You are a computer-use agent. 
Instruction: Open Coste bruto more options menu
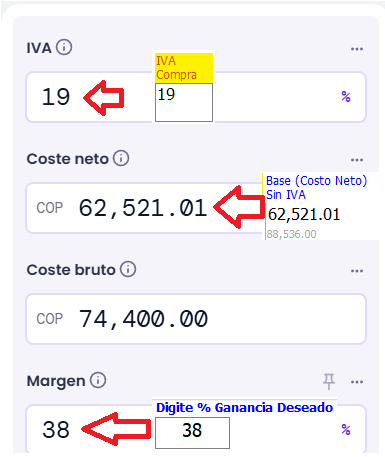[357, 271]
